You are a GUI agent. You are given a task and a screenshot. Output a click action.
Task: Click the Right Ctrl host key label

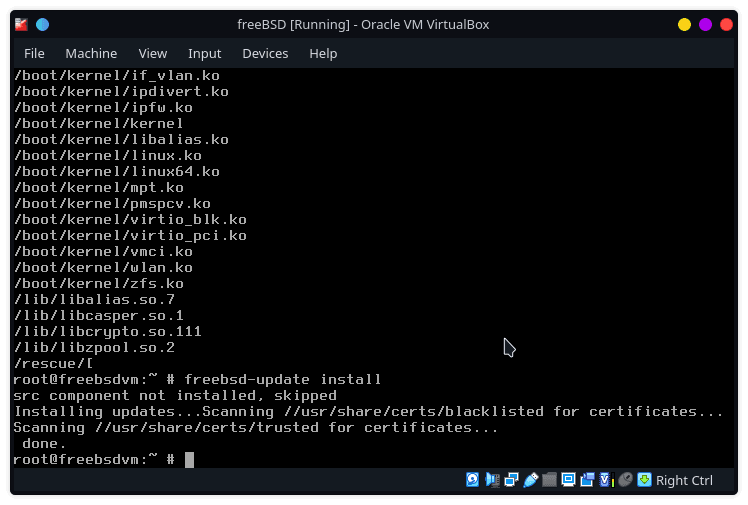(x=684, y=481)
